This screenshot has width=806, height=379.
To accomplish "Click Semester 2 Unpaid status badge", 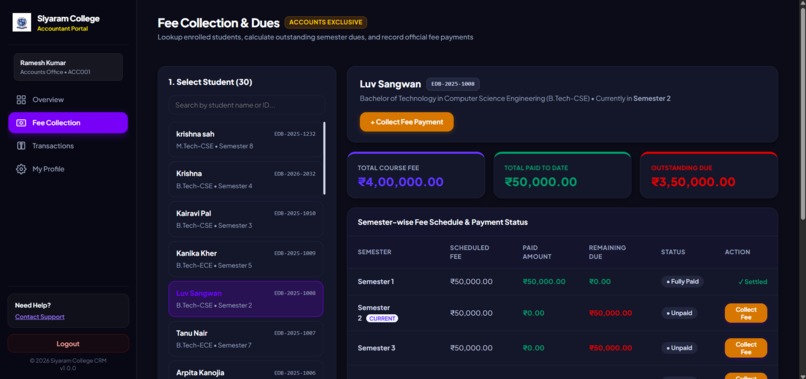I will pos(679,313).
